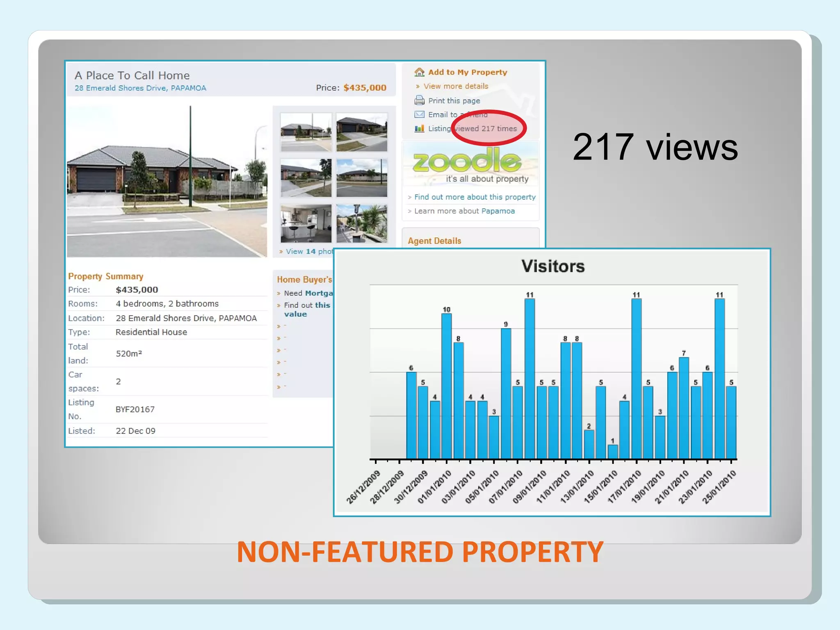
Task: Click the header price $435,000
Action: click(365, 88)
